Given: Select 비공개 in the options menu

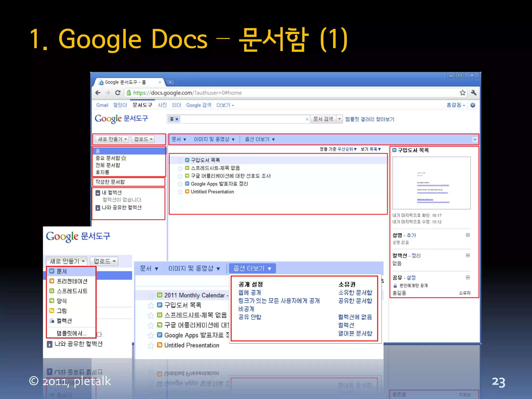Looking at the screenshot, I should (x=246, y=309).
